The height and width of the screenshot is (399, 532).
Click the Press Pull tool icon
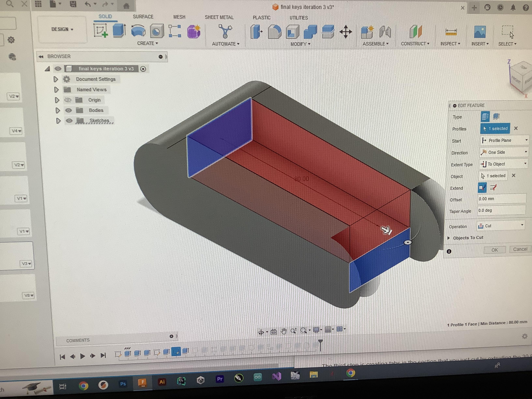(256, 32)
